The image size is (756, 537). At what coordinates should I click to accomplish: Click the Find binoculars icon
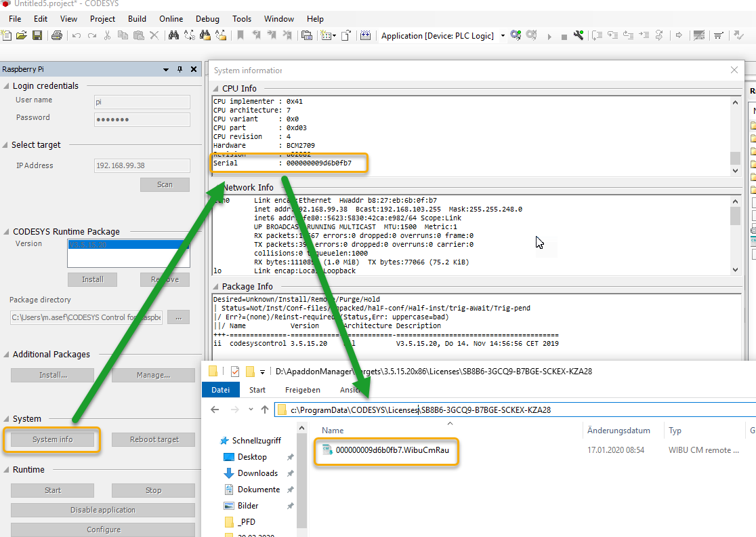click(x=173, y=36)
